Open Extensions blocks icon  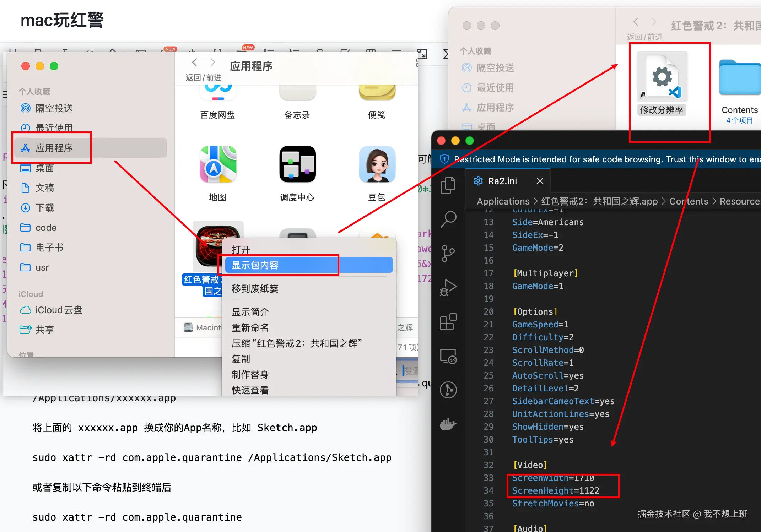[x=448, y=322]
